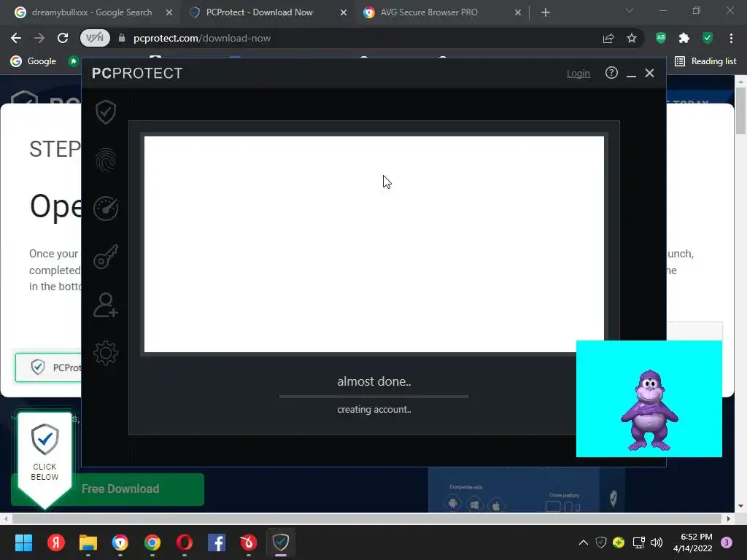Viewport: 747px width, 560px height.
Task: Open the PCProtect settings gear
Action: pyautogui.click(x=105, y=354)
